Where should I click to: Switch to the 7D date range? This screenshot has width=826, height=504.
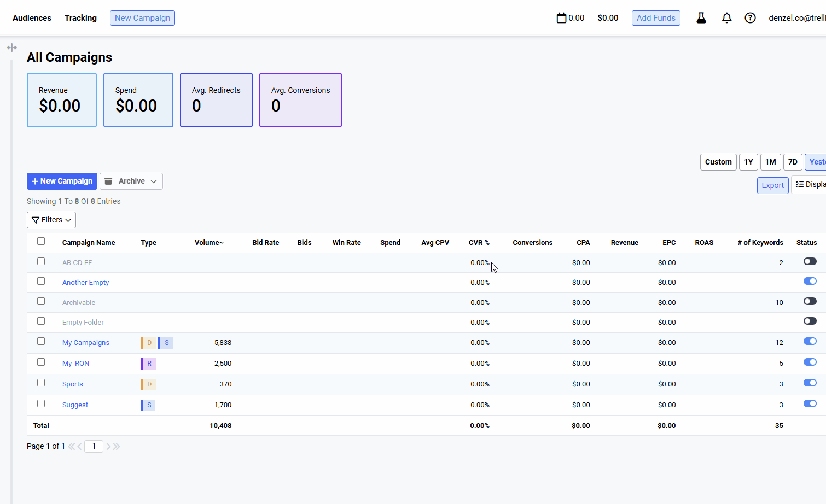tap(792, 162)
